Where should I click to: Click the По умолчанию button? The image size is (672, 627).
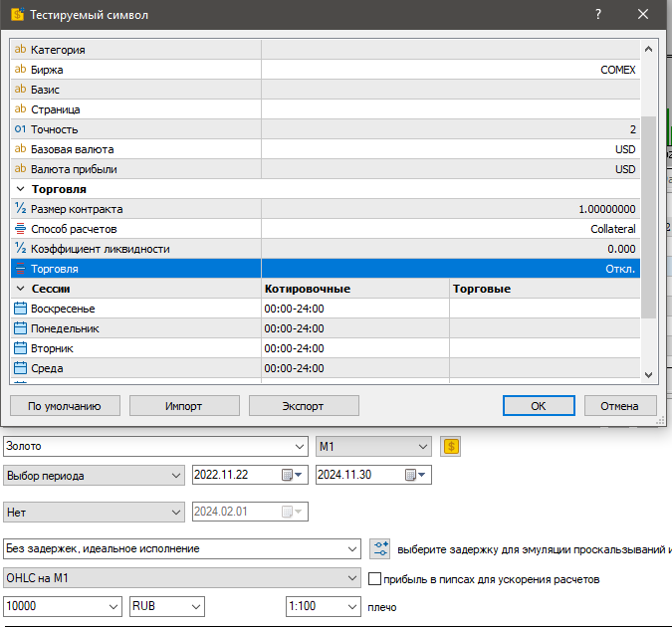64,406
